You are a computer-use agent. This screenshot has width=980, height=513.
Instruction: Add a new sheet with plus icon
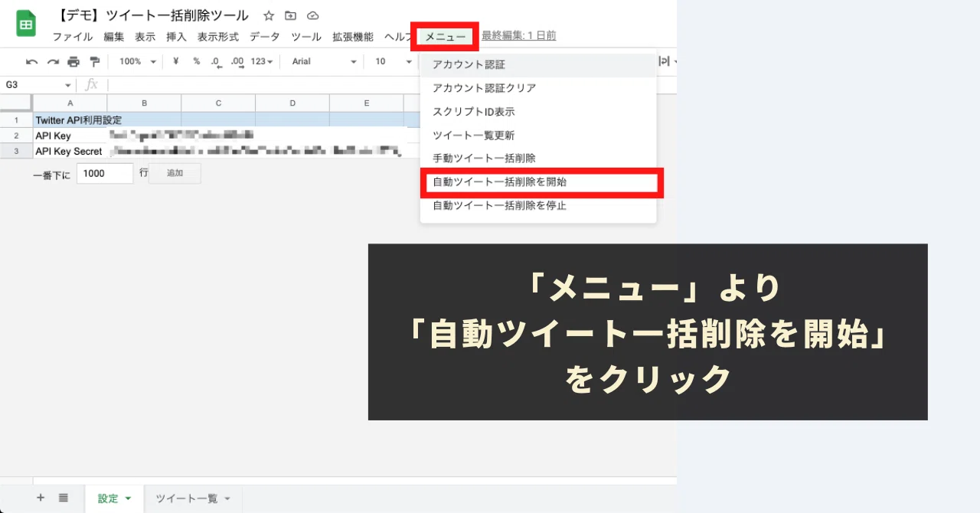[41, 498]
